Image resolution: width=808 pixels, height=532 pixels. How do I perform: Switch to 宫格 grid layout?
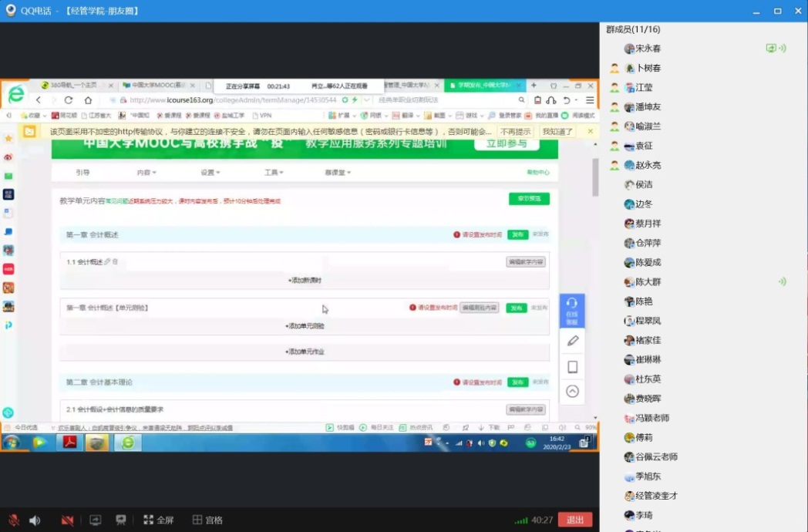(x=207, y=520)
